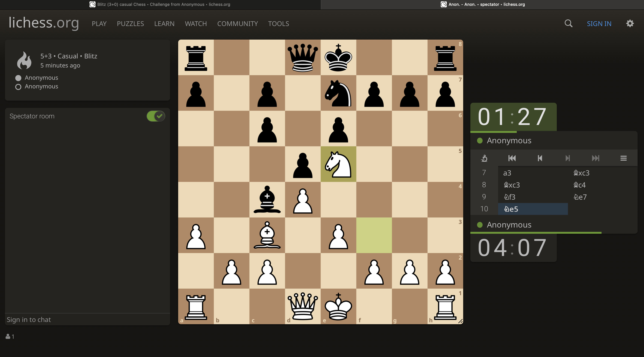Switch to Blitz casual Chess challenge tab
Screen dimensions: 644x357
(160, 5)
